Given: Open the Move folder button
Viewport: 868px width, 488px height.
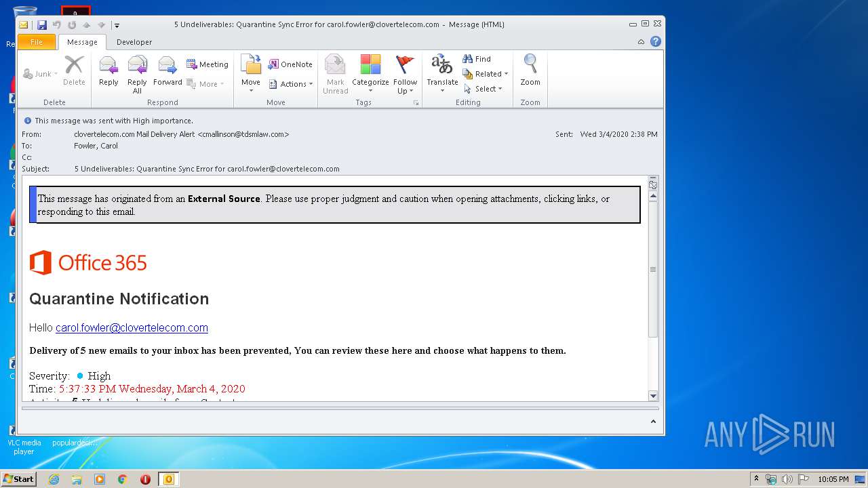Looking at the screenshot, I should click(251, 74).
